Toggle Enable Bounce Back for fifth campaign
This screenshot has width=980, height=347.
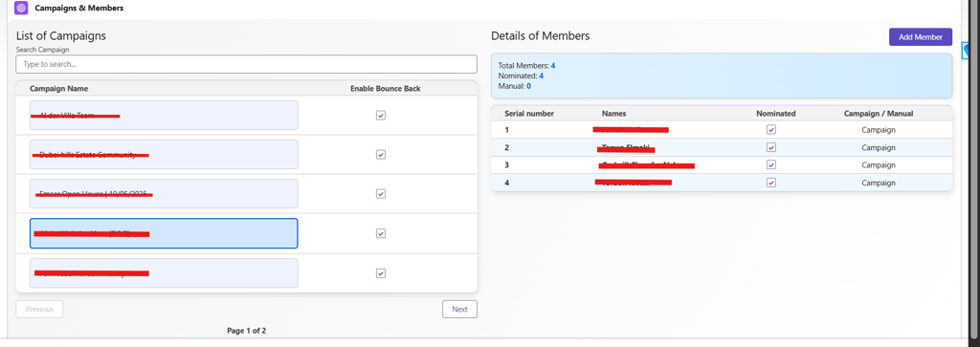(381, 273)
